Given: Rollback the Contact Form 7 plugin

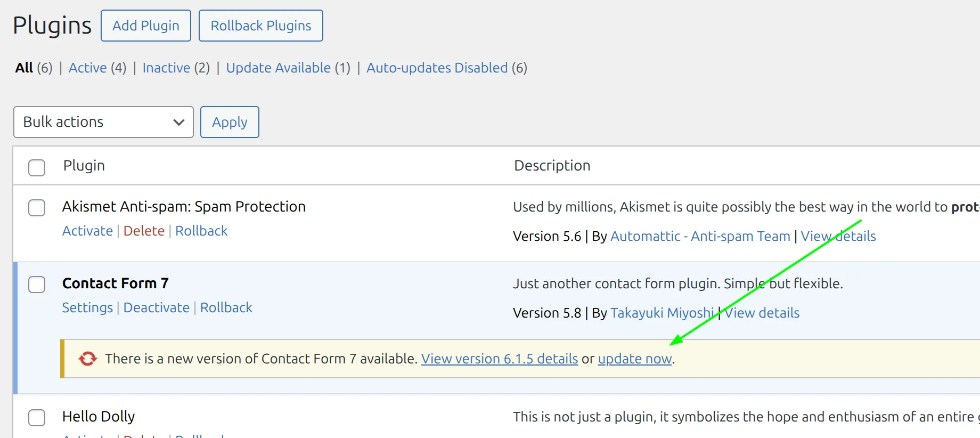Looking at the screenshot, I should [226, 307].
